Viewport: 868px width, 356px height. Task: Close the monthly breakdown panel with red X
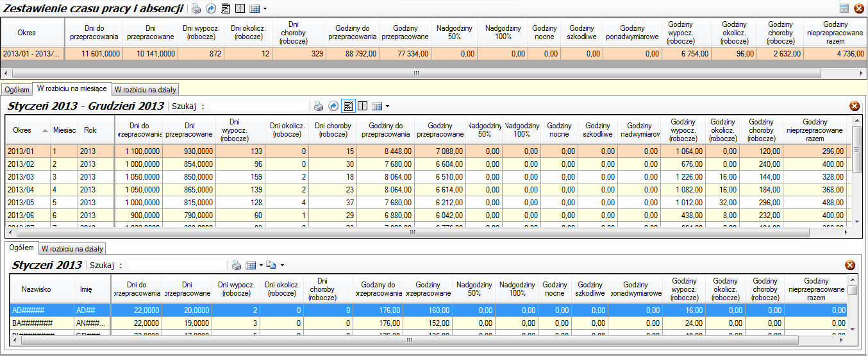click(854, 106)
